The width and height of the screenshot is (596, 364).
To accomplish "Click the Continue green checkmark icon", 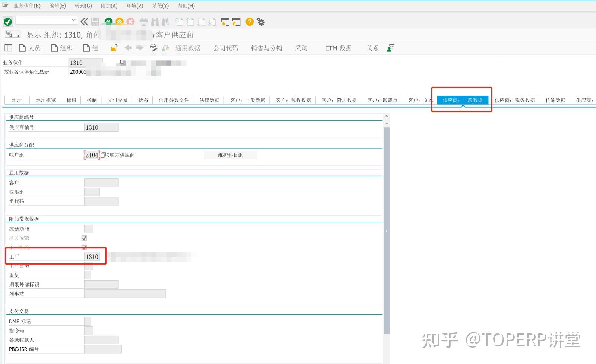I will click(x=7, y=21).
